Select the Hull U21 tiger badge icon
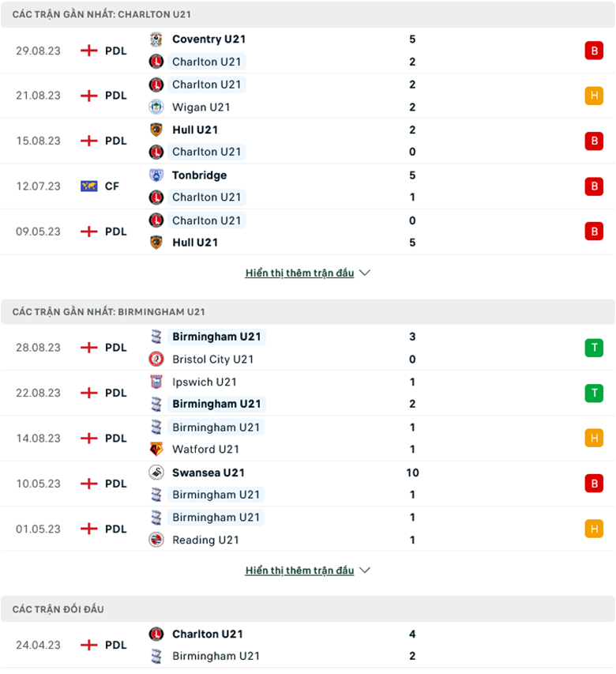This screenshot has width=616, height=674. click(x=157, y=130)
